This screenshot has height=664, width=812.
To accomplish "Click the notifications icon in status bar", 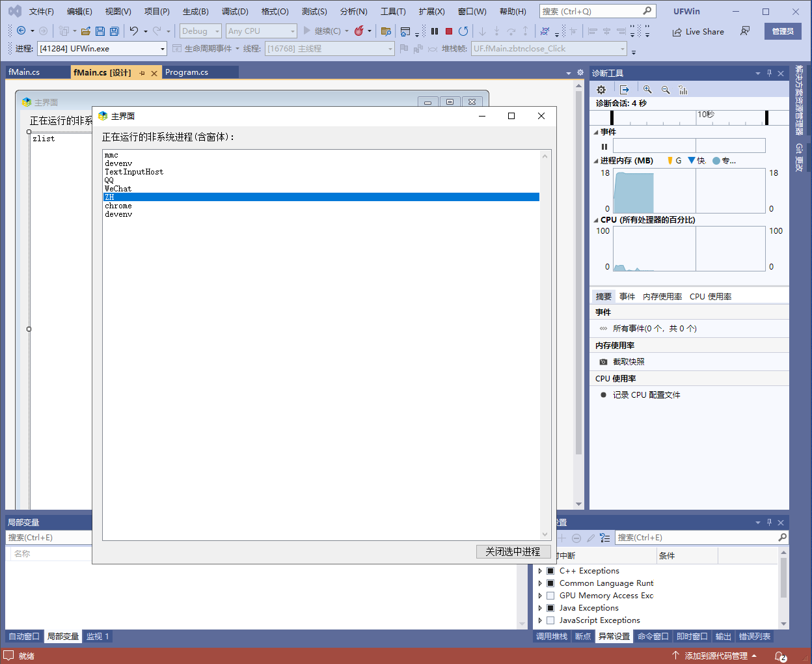I will click(780, 656).
